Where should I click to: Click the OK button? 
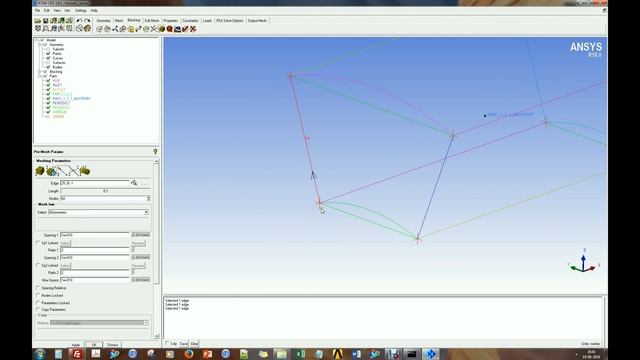coord(94,345)
